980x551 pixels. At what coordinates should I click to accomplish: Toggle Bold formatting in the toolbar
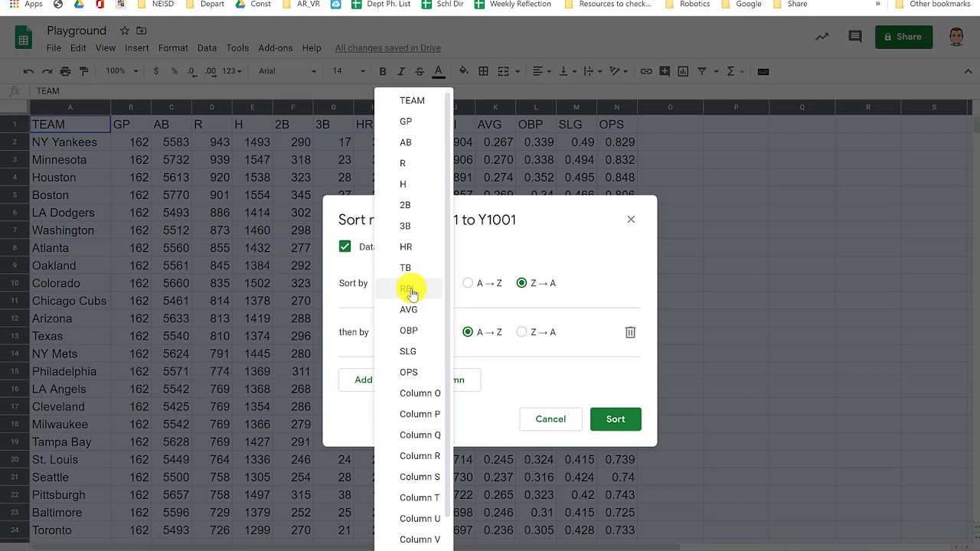[x=383, y=71]
